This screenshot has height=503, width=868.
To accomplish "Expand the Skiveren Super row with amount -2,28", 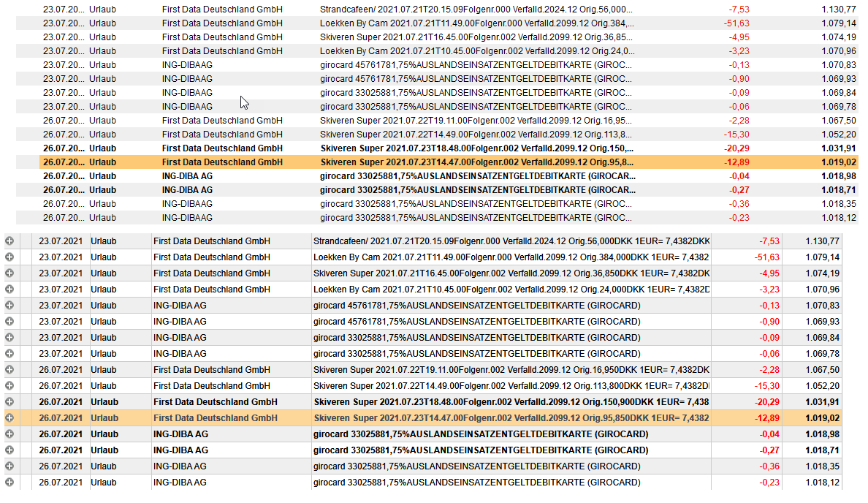I will [x=9, y=369].
